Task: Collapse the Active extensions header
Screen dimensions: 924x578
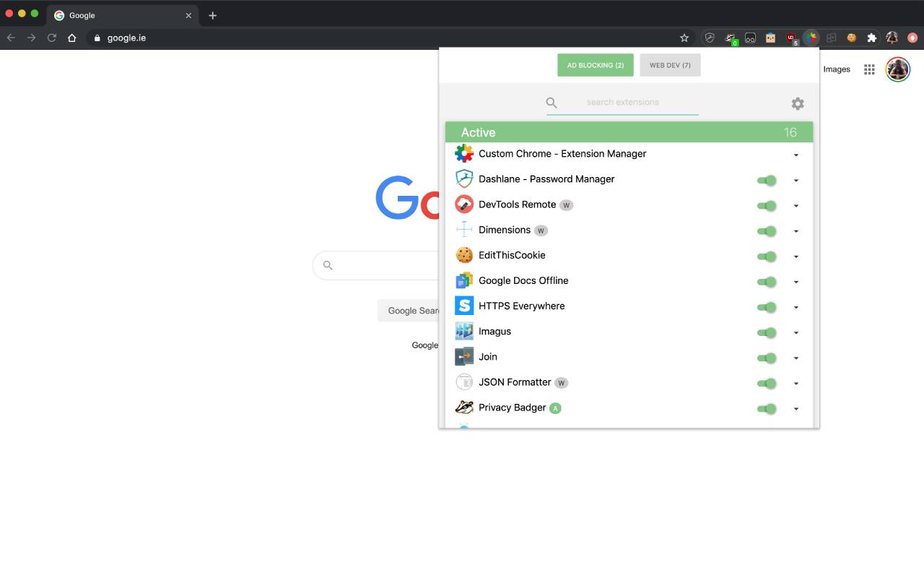Action: coord(629,132)
